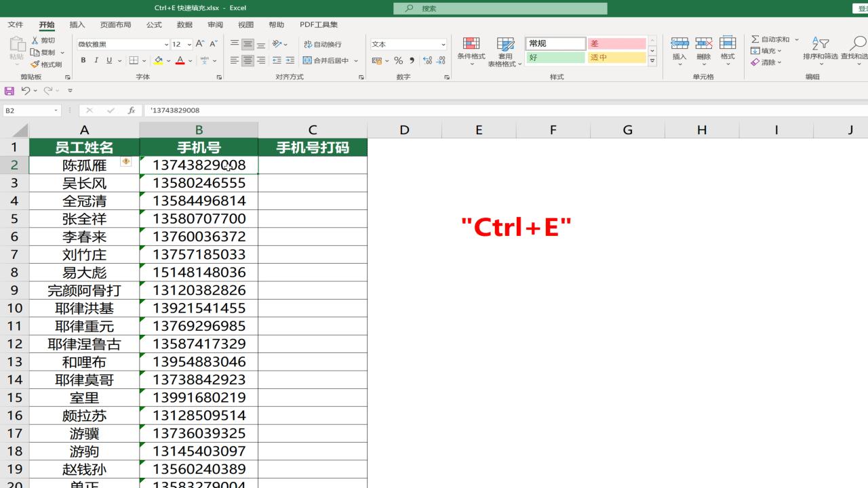Open the Insert (插入) ribbon tab
The height and width of the screenshot is (488, 868).
(77, 25)
